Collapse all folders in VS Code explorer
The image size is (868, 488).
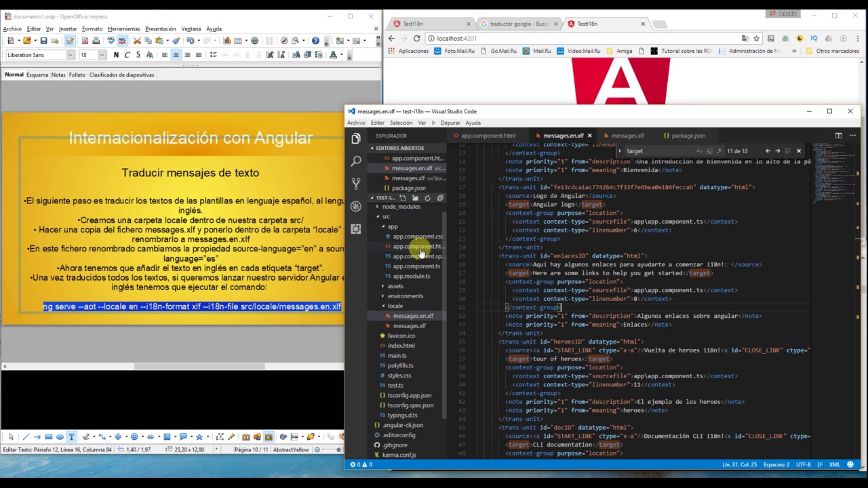pos(439,198)
